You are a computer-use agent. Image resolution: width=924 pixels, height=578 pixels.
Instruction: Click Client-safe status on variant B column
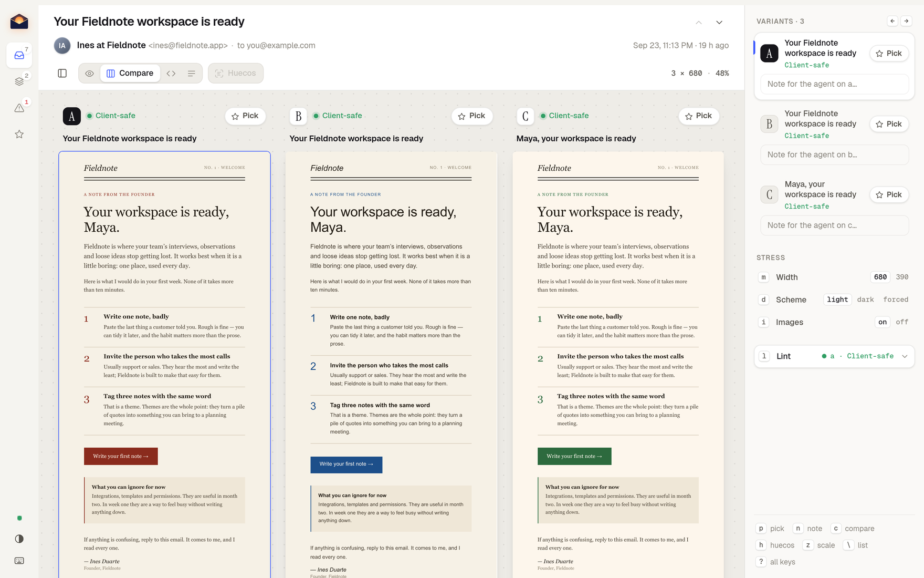[337, 116]
